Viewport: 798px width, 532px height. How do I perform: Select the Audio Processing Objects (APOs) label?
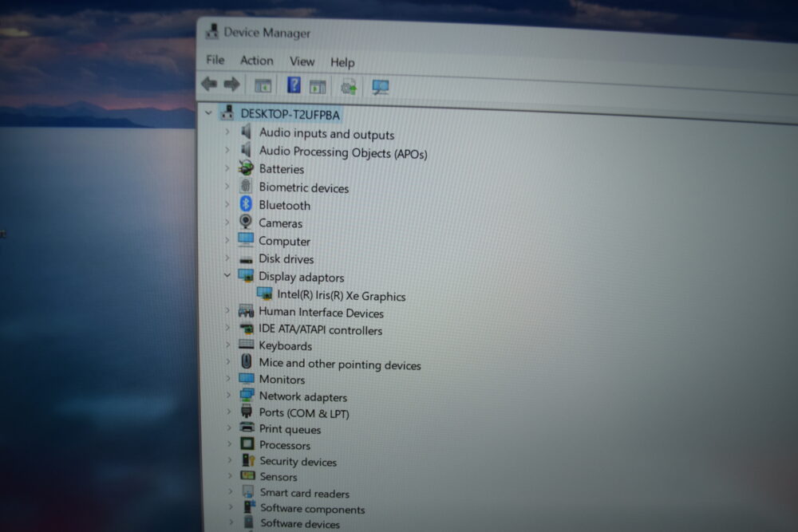click(x=343, y=152)
